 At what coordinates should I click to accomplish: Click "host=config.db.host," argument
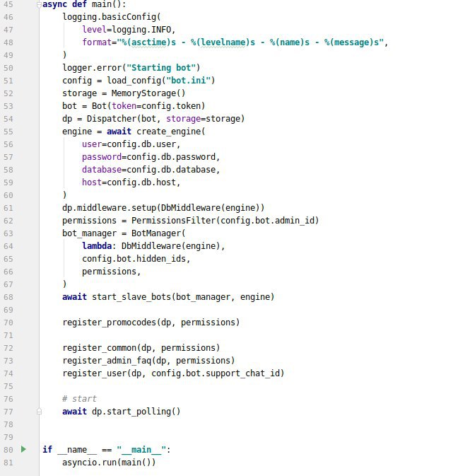click(131, 182)
